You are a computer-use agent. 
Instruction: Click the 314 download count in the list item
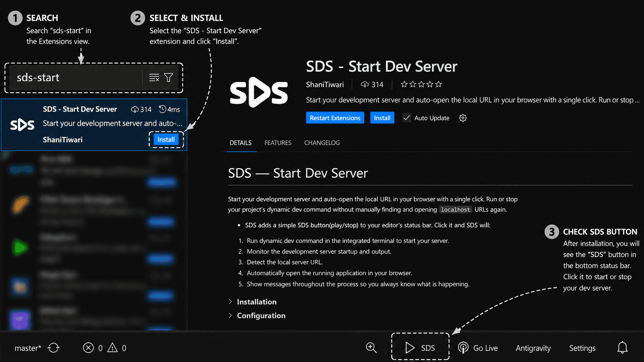(141, 109)
